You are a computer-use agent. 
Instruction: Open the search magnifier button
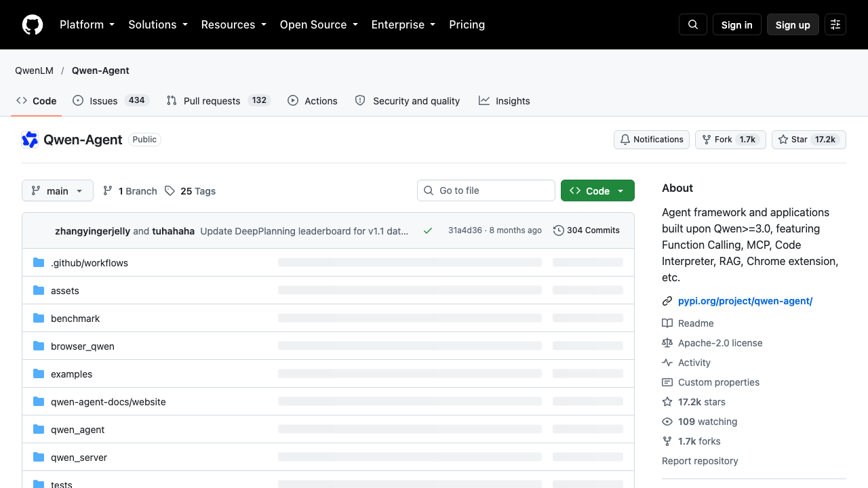(x=693, y=24)
